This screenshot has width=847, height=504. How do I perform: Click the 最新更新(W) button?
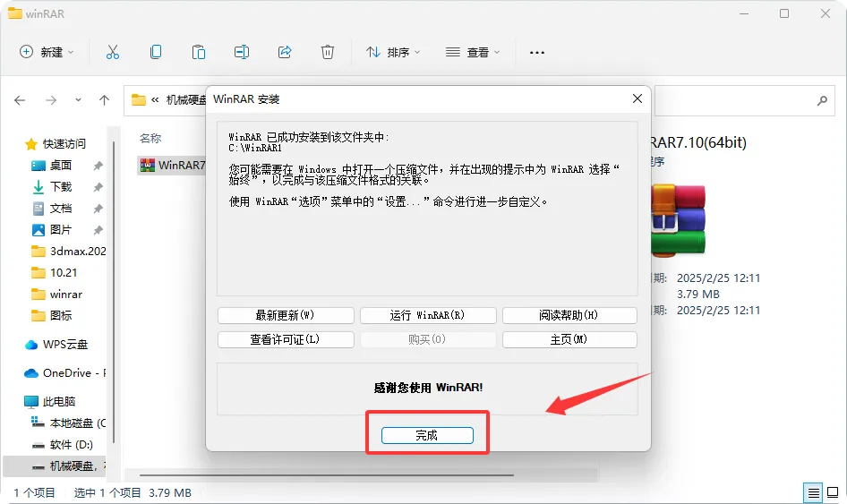pyautogui.click(x=286, y=315)
